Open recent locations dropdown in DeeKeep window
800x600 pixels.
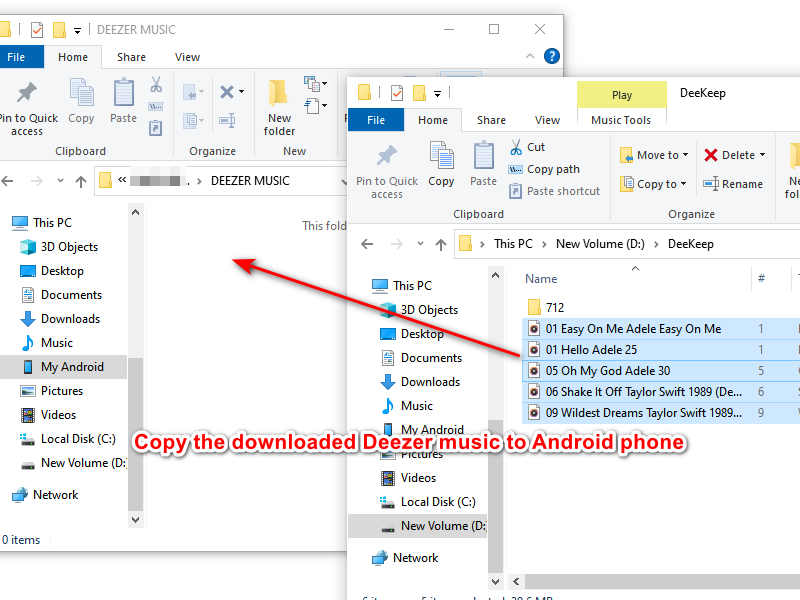[420, 244]
